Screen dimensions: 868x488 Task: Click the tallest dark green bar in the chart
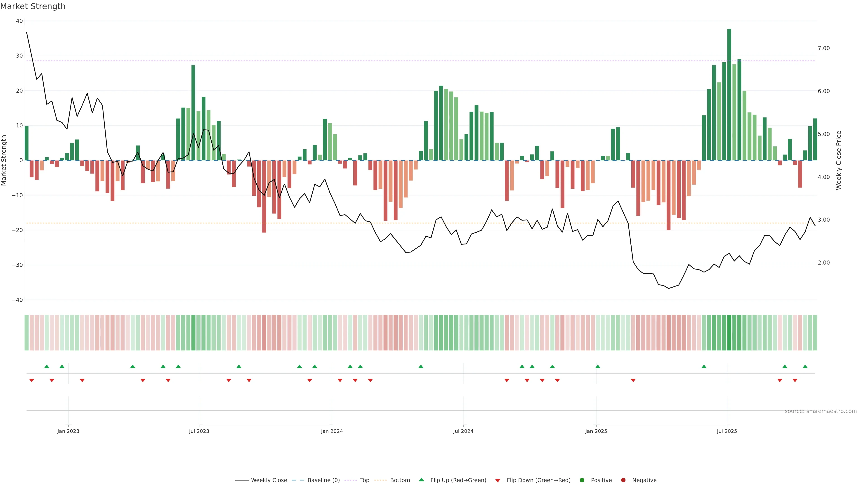729,94
